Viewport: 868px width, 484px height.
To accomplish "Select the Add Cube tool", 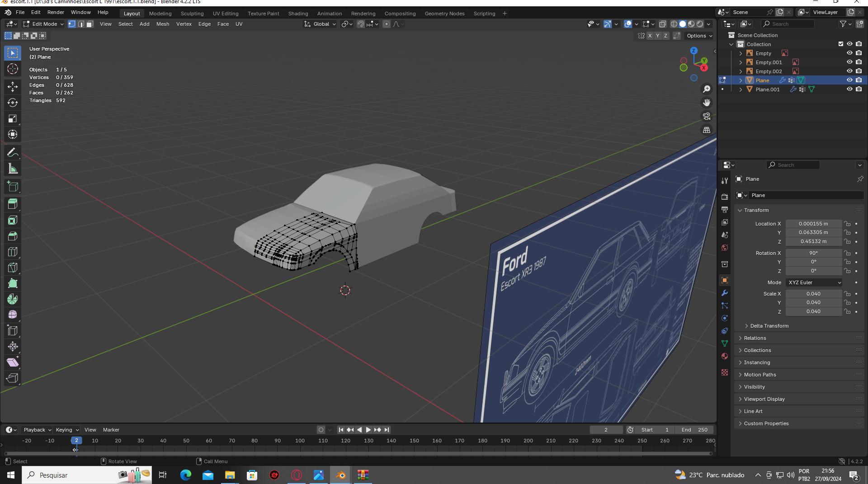I will [13, 186].
